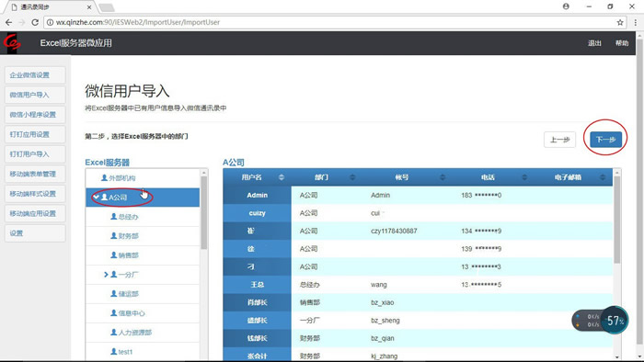
Task: Click the 上一步 previous step button
Action: coord(559,140)
